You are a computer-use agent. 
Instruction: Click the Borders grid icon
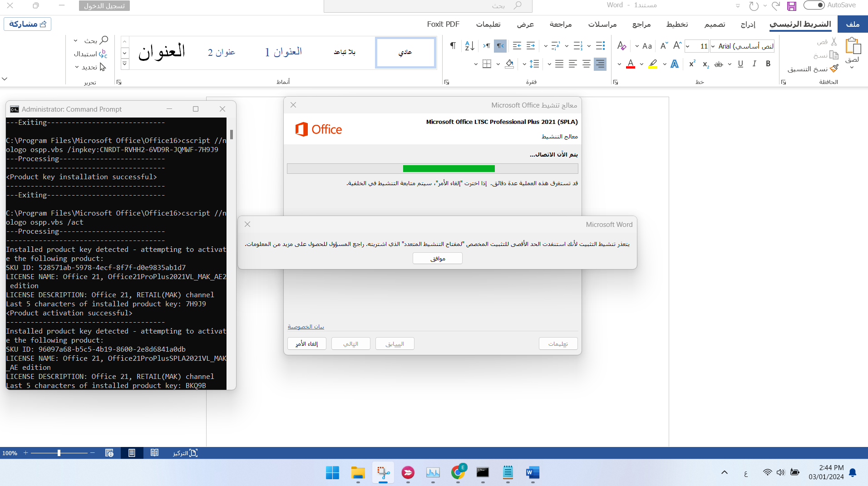tap(487, 64)
